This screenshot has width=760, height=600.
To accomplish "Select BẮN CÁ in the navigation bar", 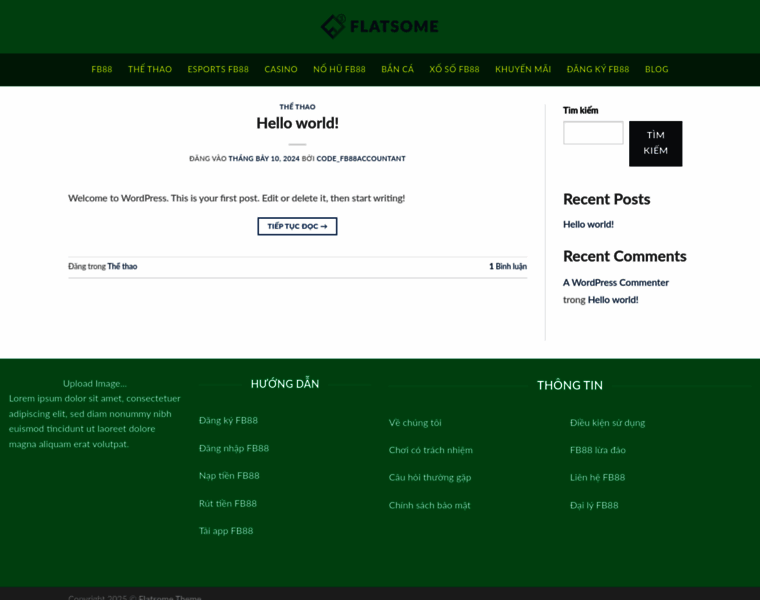I will pyautogui.click(x=397, y=69).
